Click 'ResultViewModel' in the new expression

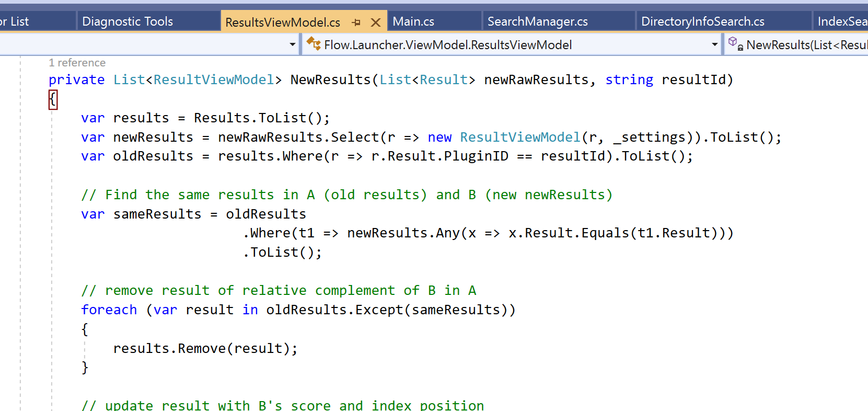pyautogui.click(x=520, y=138)
